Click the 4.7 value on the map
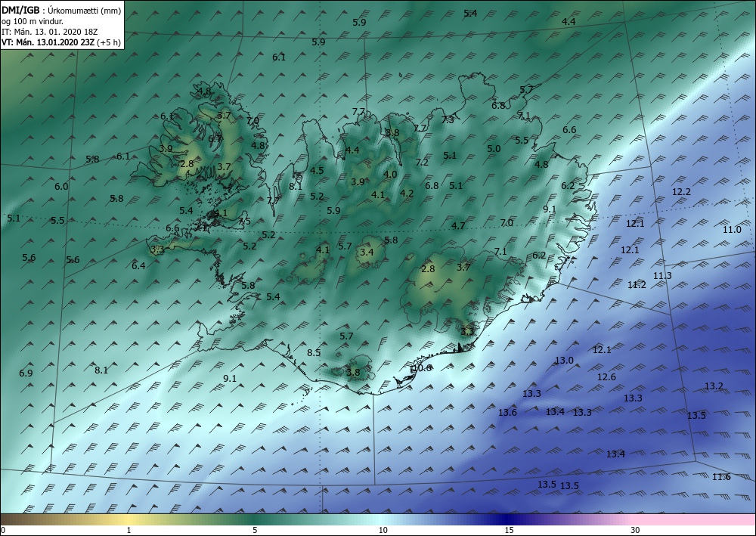756x536 pixels. click(459, 225)
